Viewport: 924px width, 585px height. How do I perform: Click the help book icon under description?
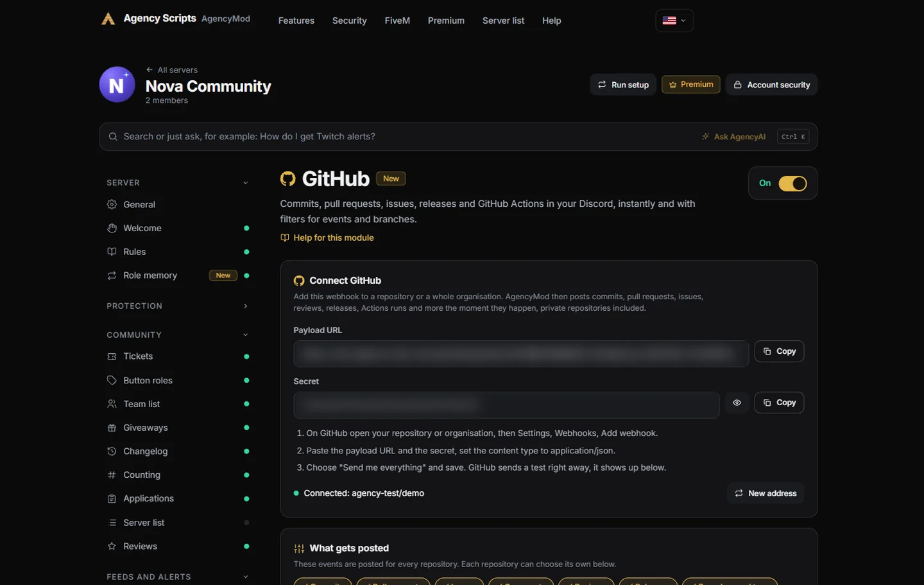tap(285, 238)
